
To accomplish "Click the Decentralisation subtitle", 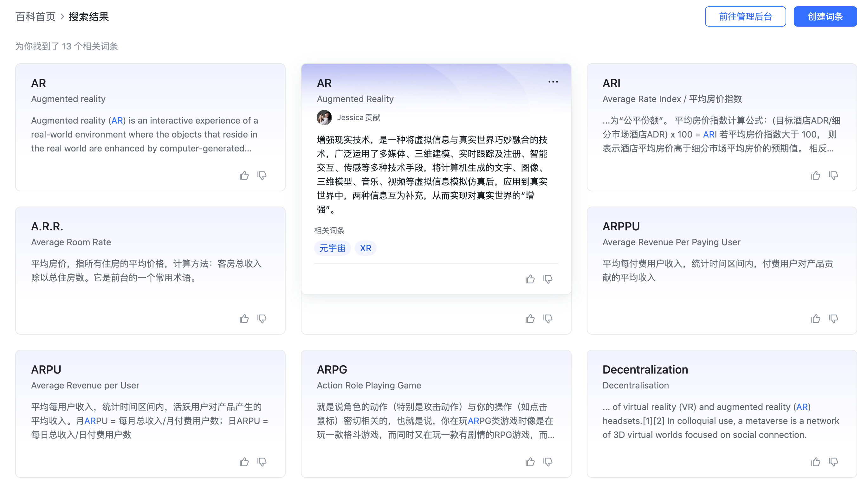I will 636,385.
